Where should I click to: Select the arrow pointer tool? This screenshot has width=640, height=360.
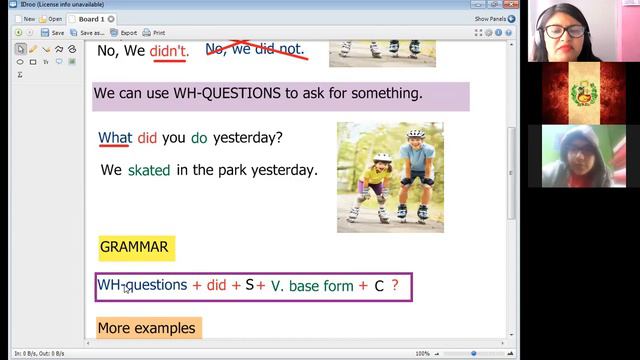point(20,49)
